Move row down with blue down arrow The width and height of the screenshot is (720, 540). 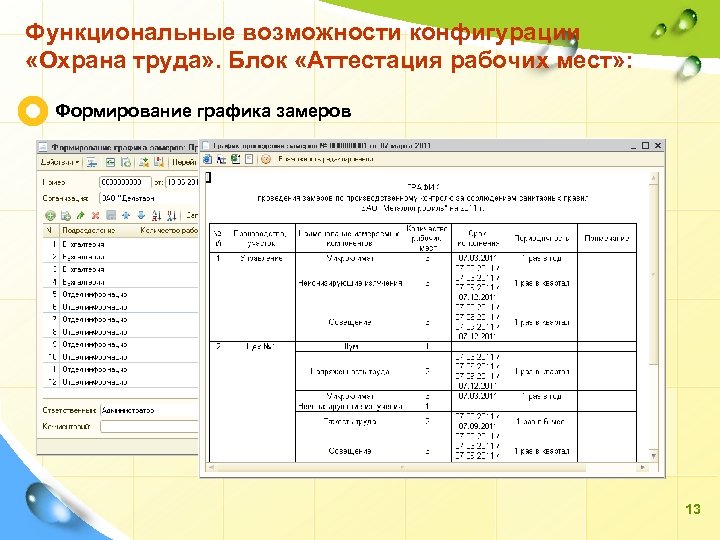pos(141,215)
